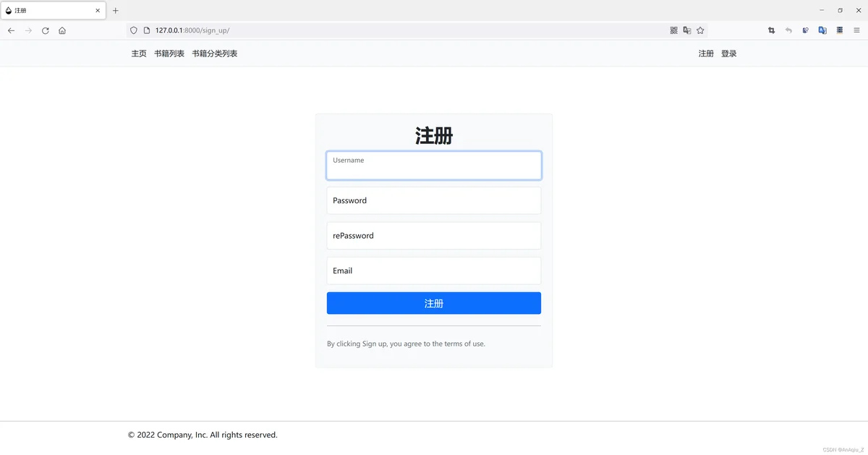
Task: Open the crop screenshot tool
Action: point(771,30)
